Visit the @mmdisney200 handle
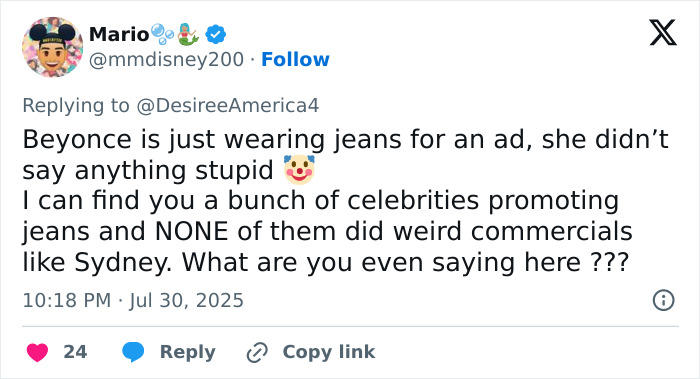The height and width of the screenshot is (379, 700). [x=167, y=59]
